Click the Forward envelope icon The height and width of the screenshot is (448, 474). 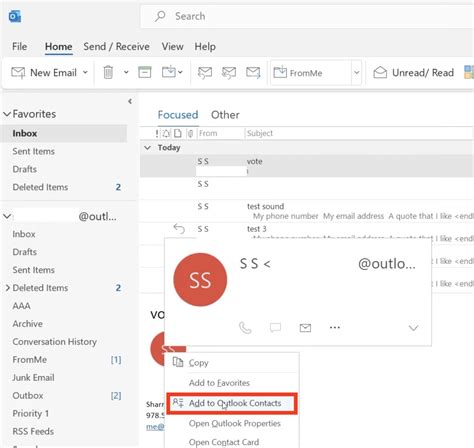pos(253,72)
